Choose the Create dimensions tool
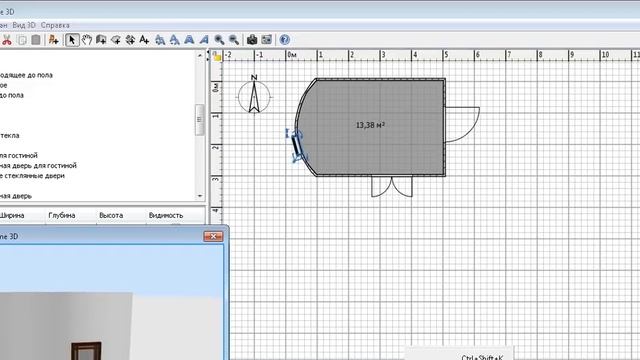Screen dimensions: 640x360 click(x=130, y=40)
